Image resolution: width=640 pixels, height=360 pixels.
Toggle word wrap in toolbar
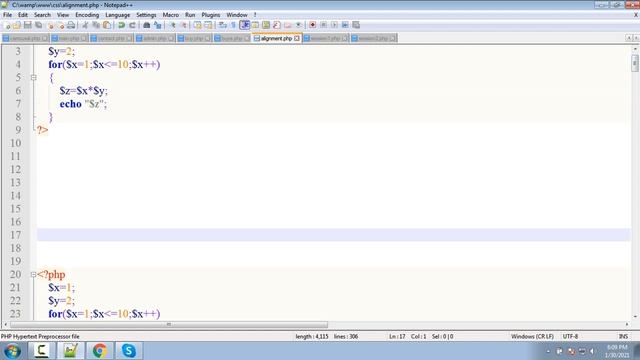(x=223, y=25)
